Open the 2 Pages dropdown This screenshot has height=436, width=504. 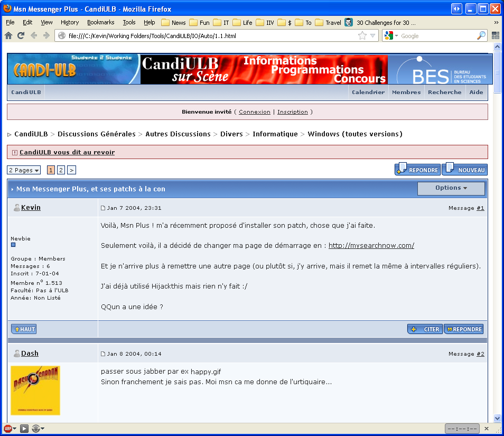(x=24, y=170)
